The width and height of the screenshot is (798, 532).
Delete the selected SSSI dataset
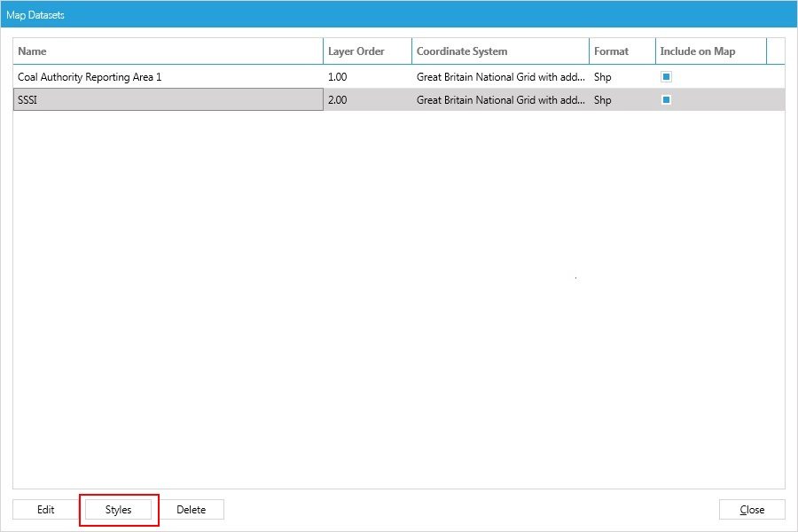192,509
